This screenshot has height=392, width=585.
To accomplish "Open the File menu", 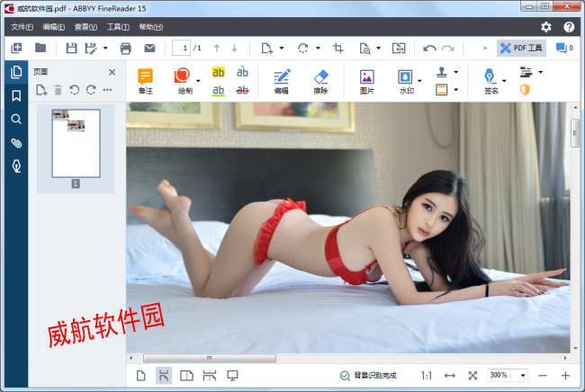I will click(x=22, y=27).
